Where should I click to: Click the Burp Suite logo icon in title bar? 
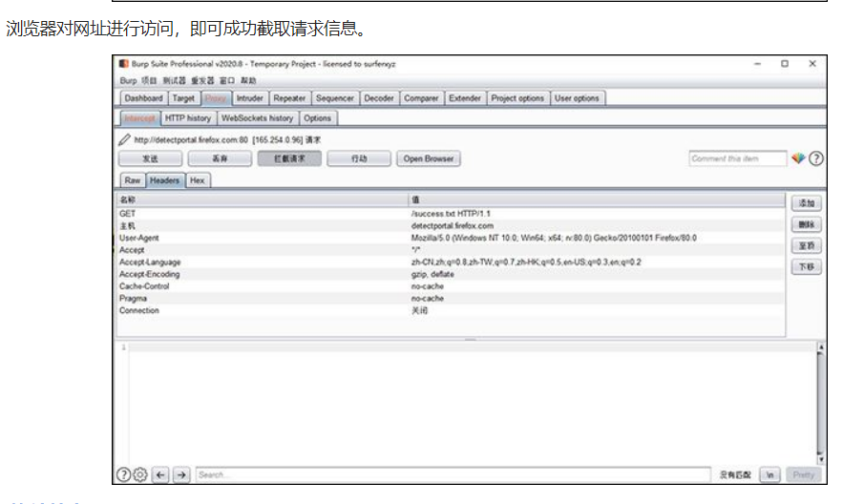click(124, 63)
